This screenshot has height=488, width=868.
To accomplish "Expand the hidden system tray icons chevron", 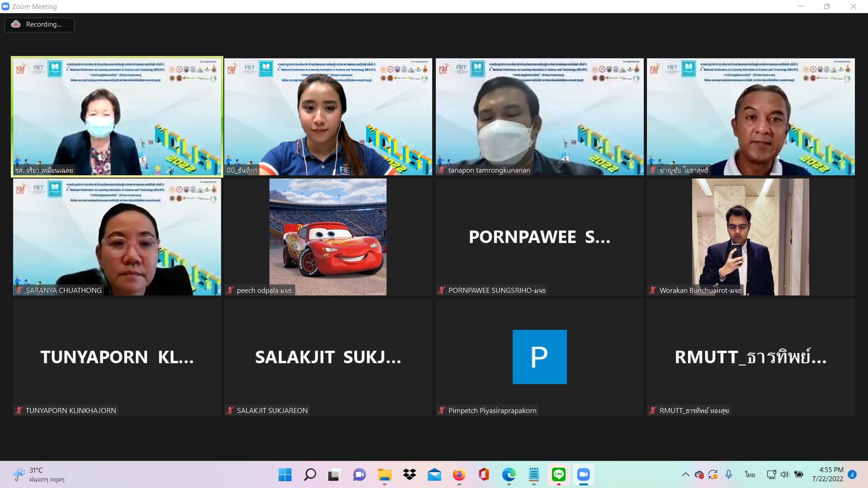I will pyautogui.click(x=685, y=474).
